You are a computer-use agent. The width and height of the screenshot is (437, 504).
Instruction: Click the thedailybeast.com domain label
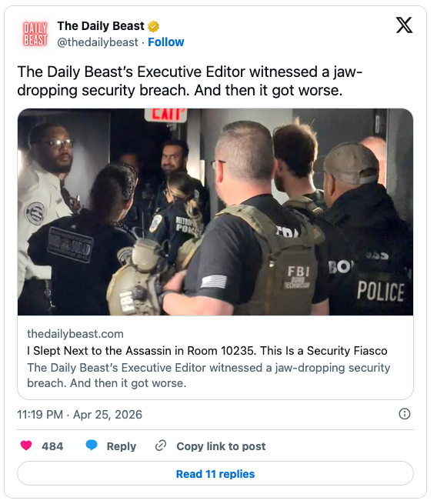75,334
